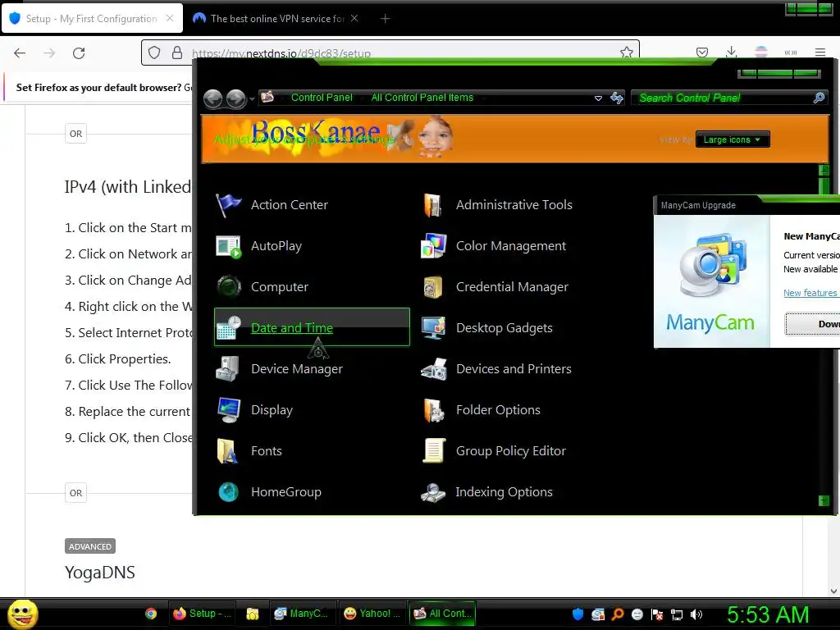Expand the Control Panel address bar dropdown arrow
Viewport: 840px width, 630px height.
pos(598,98)
